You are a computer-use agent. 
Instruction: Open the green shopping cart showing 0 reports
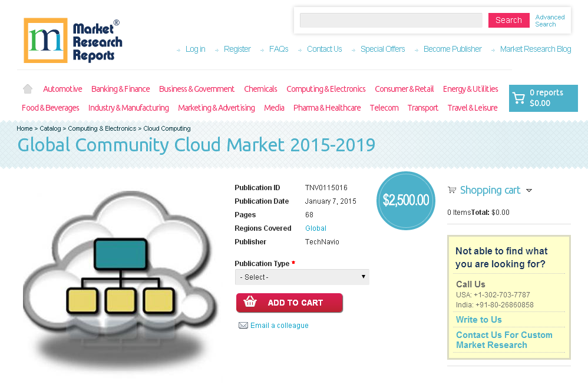click(543, 98)
